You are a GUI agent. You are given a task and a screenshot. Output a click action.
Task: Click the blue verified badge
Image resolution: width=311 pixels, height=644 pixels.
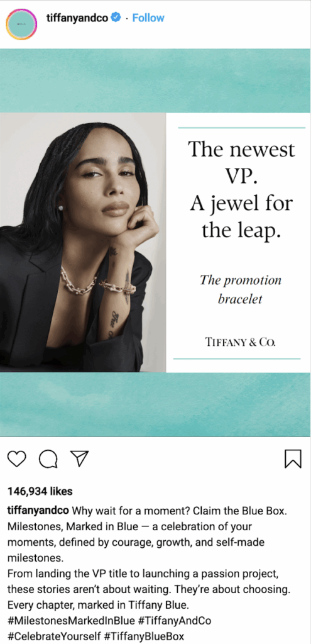pyautogui.click(x=116, y=18)
